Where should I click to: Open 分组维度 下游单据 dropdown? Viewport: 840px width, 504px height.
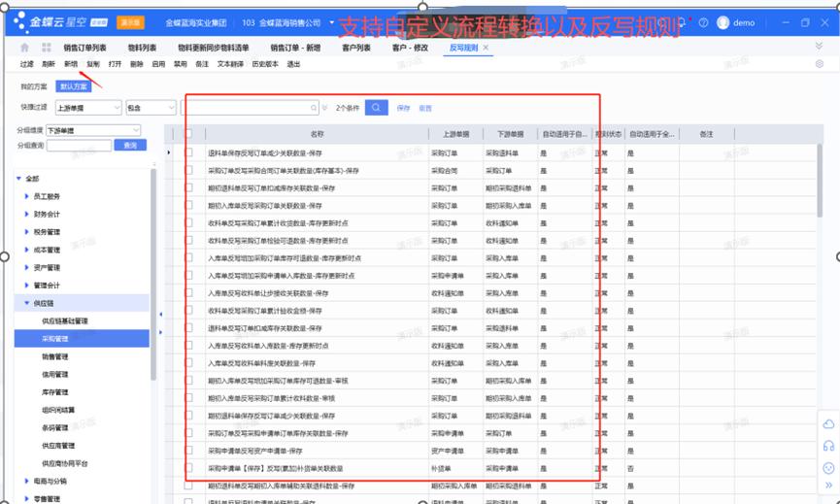93,130
